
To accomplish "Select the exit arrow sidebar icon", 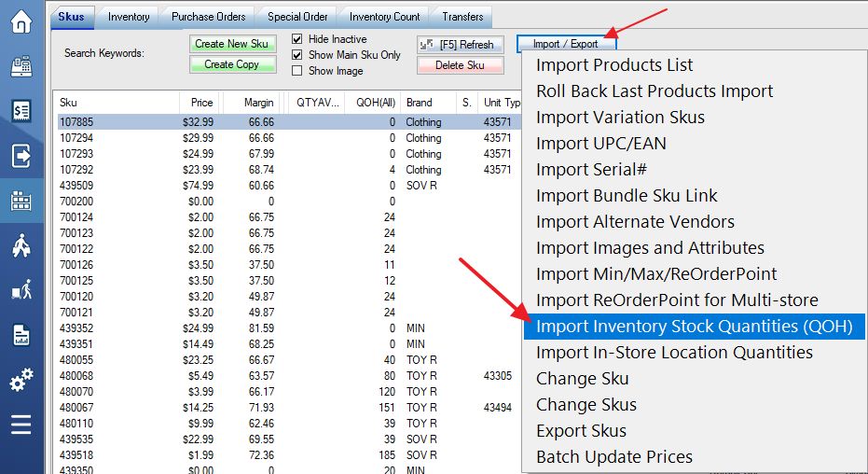I will 21,156.
